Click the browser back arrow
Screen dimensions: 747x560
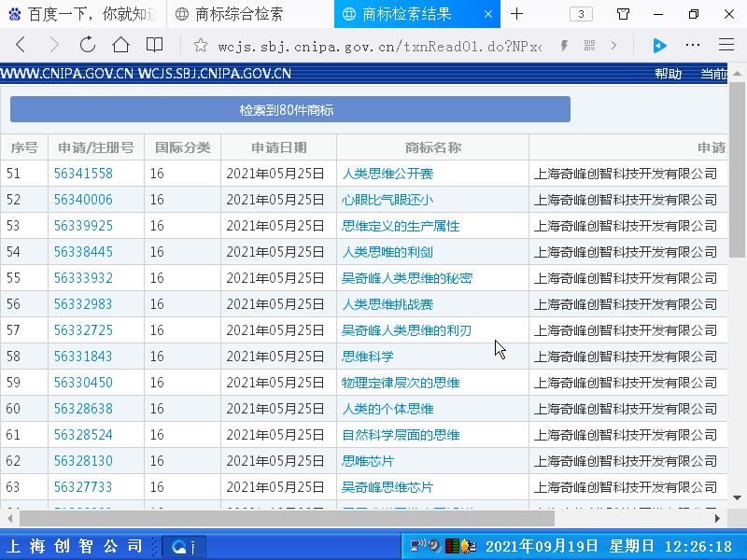point(21,45)
